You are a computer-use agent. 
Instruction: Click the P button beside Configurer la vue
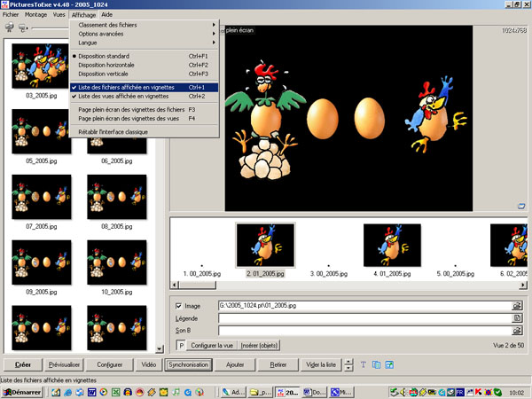181,346
